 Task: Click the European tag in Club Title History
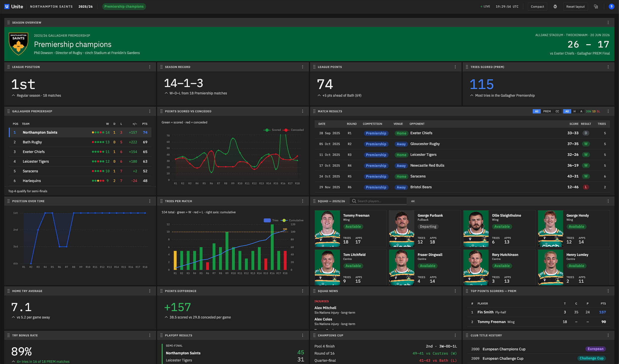pyautogui.click(x=595, y=349)
